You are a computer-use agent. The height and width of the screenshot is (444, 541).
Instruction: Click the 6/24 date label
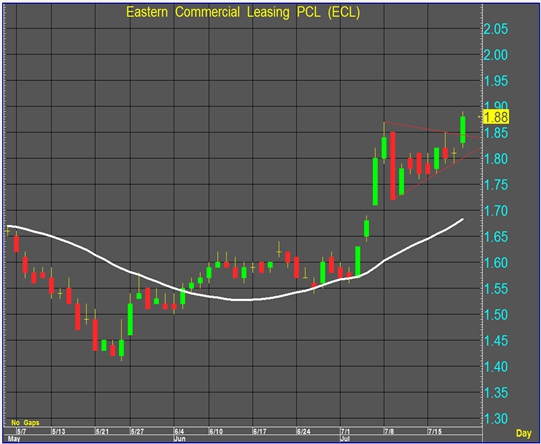[x=304, y=432]
